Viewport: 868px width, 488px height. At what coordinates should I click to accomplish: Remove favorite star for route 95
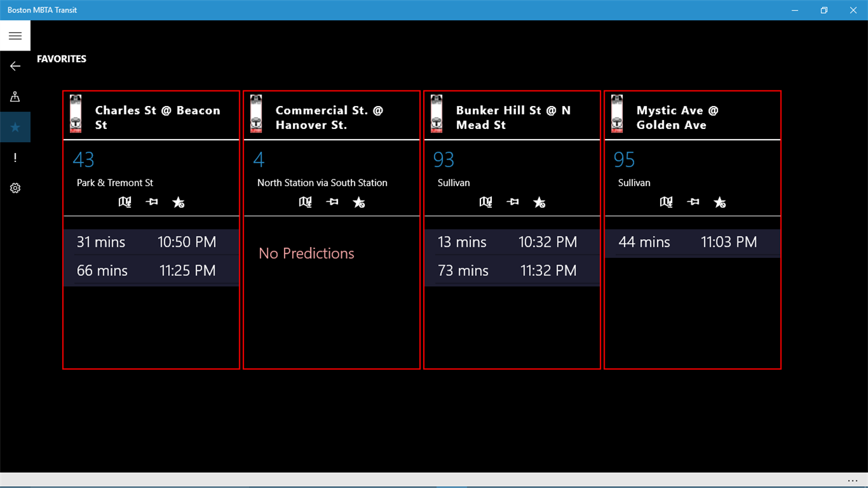coord(720,202)
